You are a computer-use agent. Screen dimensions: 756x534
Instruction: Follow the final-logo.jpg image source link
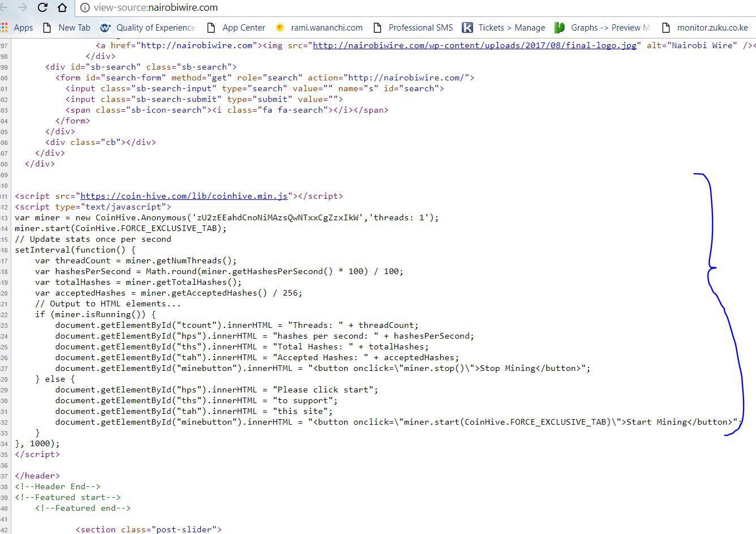475,45
